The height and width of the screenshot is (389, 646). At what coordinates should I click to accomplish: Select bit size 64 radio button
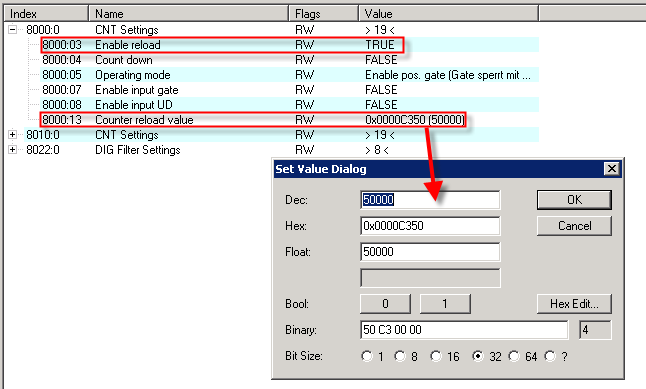[514, 356]
